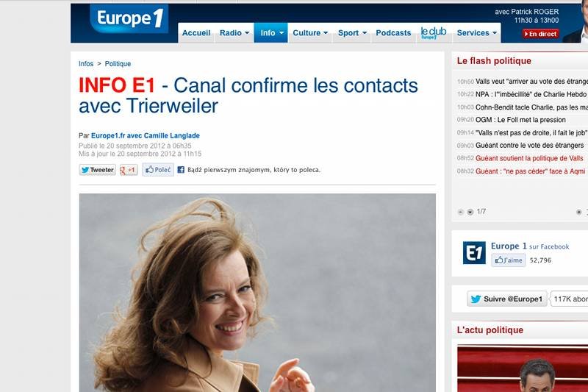Click the Google +1 button
The image size is (588, 392).
128,170
